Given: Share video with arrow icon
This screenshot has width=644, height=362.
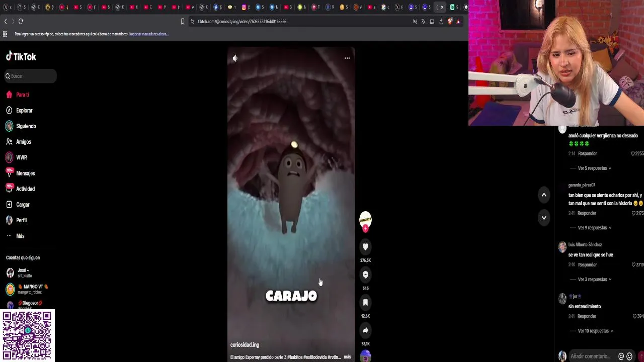Looking at the screenshot, I should pos(365,330).
